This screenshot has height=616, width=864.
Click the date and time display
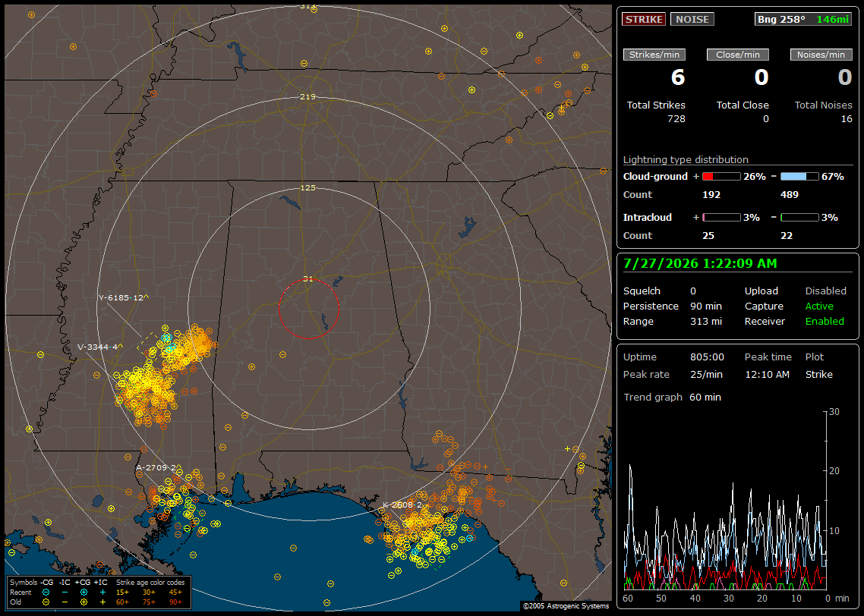click(700, 264)
